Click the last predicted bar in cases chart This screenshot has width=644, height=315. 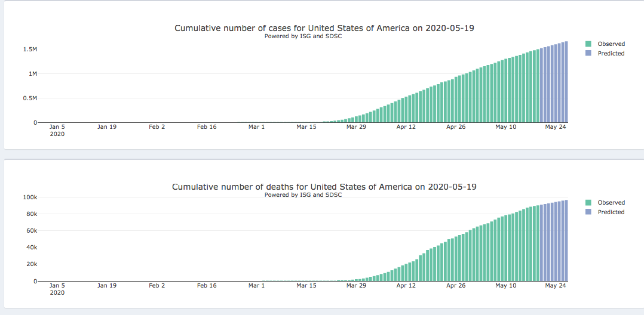[566, 82]
